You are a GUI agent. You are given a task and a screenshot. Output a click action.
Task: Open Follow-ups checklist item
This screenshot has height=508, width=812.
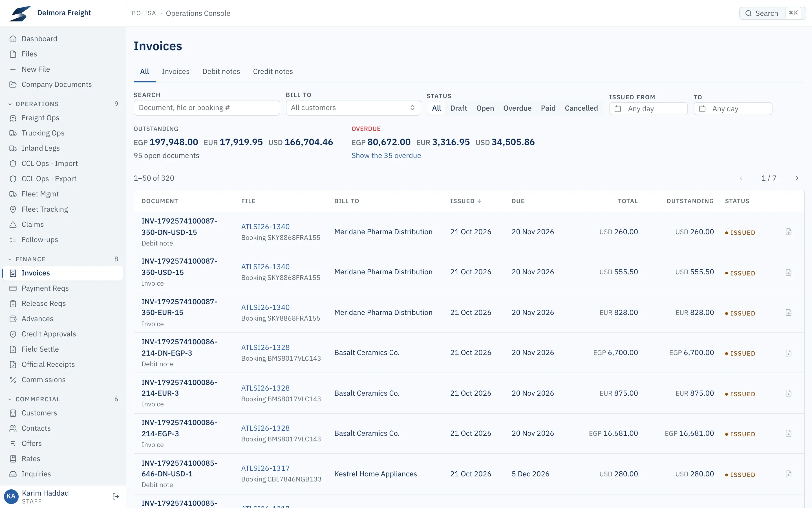[63, 240]
